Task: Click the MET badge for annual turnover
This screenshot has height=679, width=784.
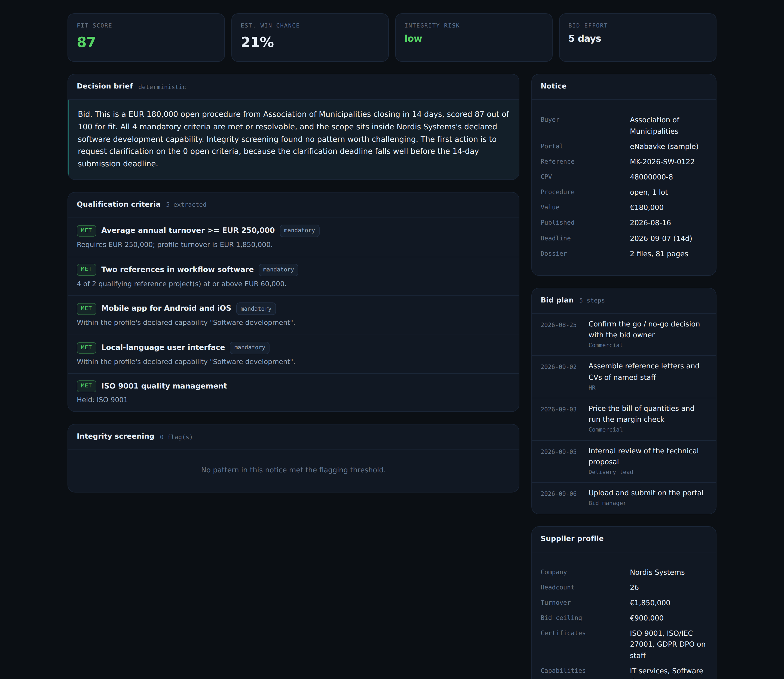Action: tap(86, 230)
